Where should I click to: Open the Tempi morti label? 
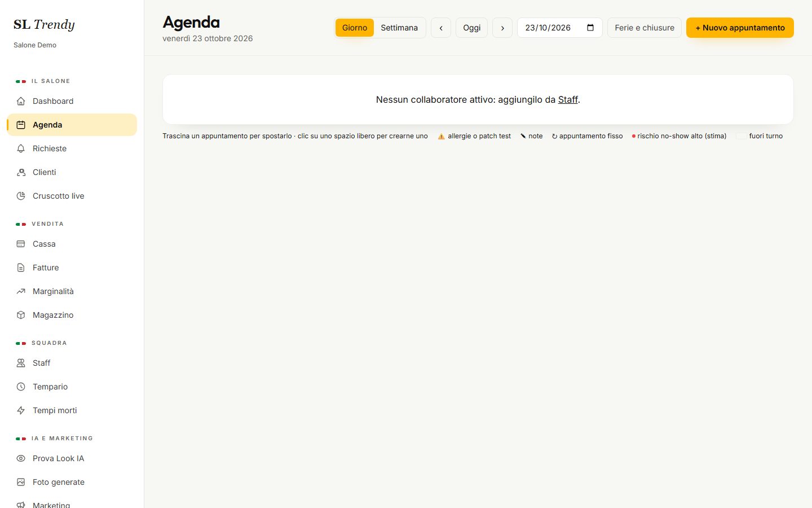55,410
